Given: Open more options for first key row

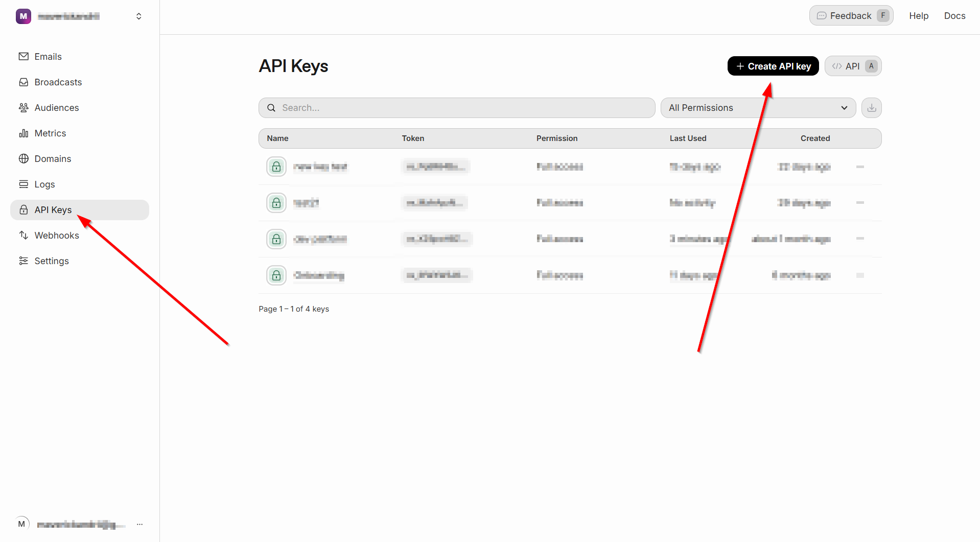Looking at the screenshot, I should [x=860, y=167].
